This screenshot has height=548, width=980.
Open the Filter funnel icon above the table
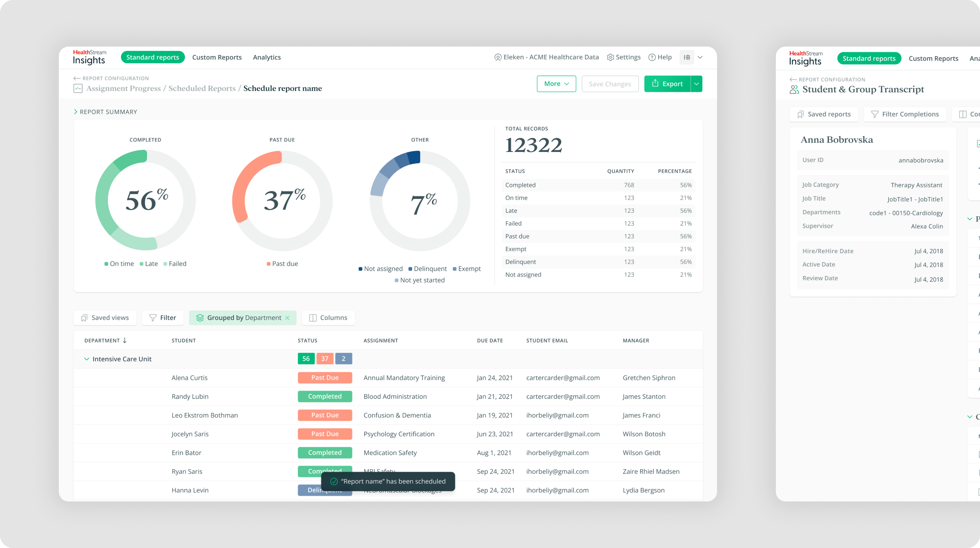pos(152,317)
